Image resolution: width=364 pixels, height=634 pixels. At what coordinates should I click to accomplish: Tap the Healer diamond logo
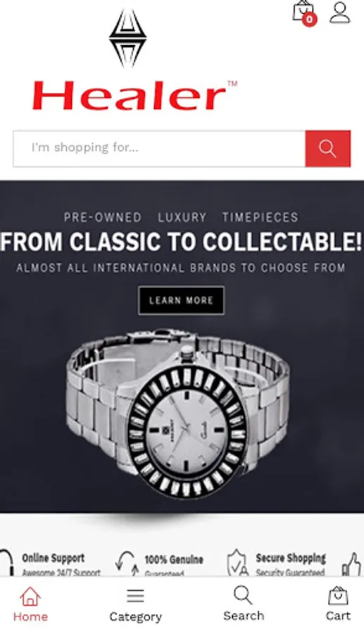coord(127,38)
